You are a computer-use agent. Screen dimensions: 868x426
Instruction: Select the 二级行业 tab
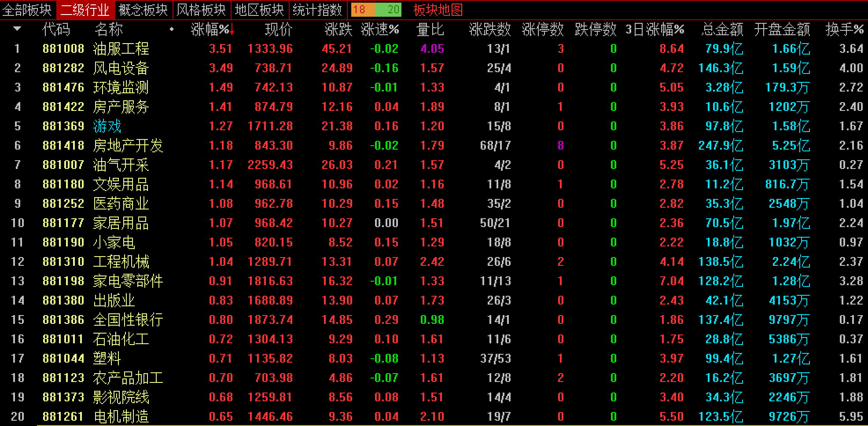pos(85,10)
